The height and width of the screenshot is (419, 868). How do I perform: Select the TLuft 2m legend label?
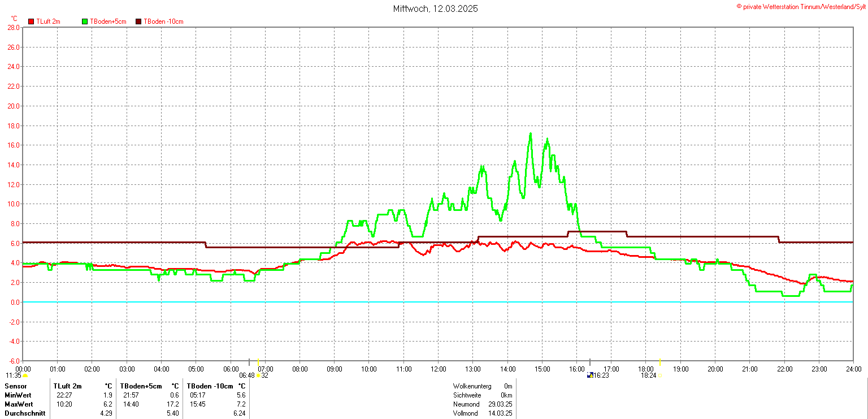(48, 21)
